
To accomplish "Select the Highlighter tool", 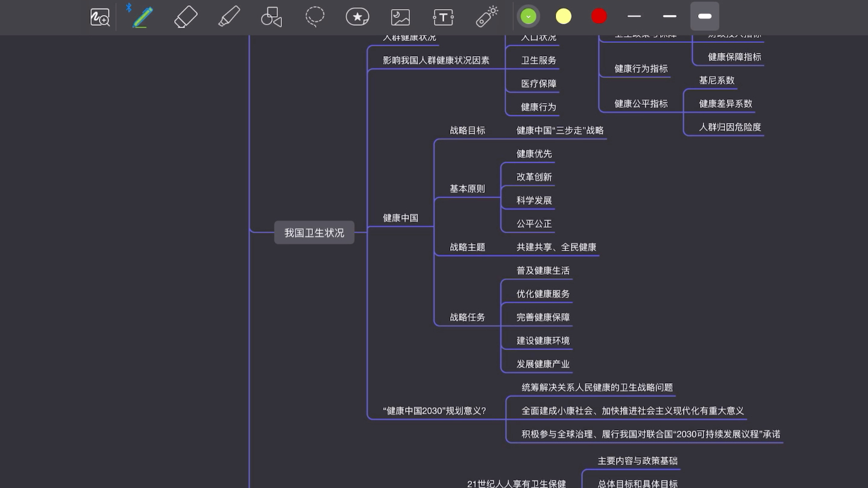I will 229,17.
